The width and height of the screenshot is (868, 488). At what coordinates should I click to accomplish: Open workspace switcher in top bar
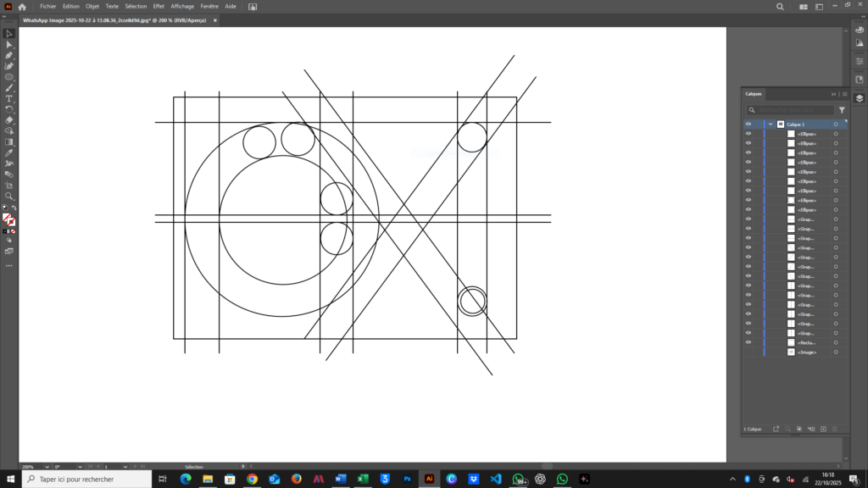point(820,7)
